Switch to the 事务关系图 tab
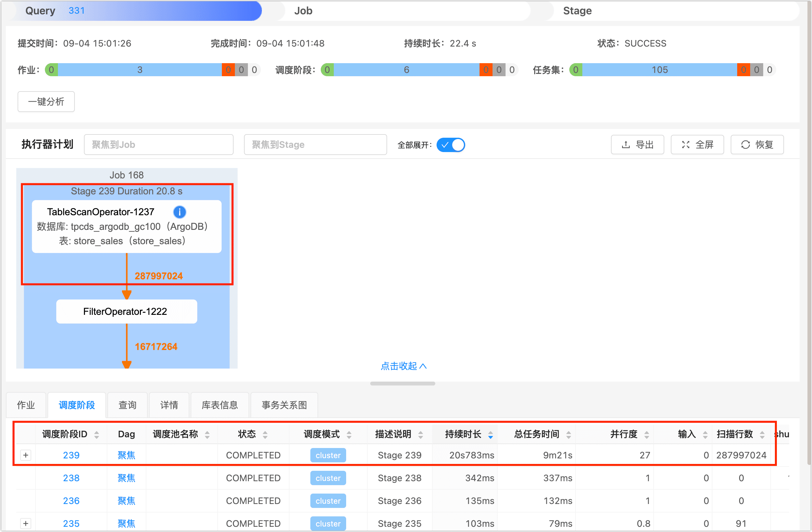The height and width of the screenshot is (532, 812). (x=284, y=405)
